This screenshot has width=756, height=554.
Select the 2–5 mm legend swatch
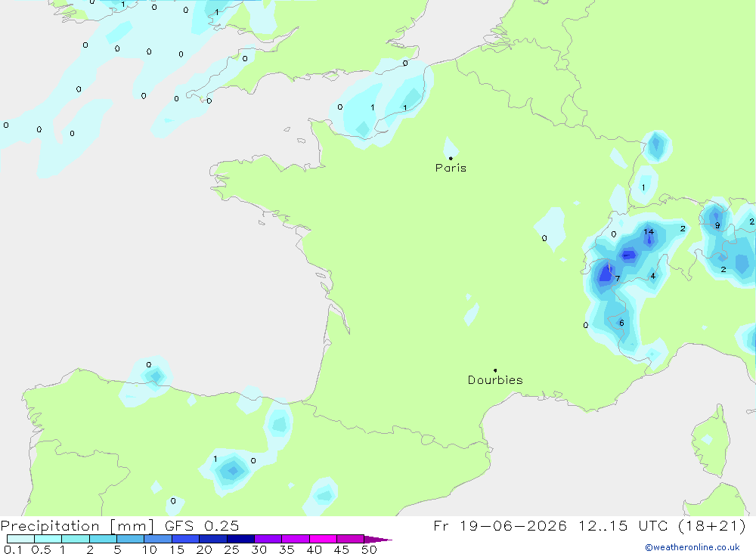[103, 539]
